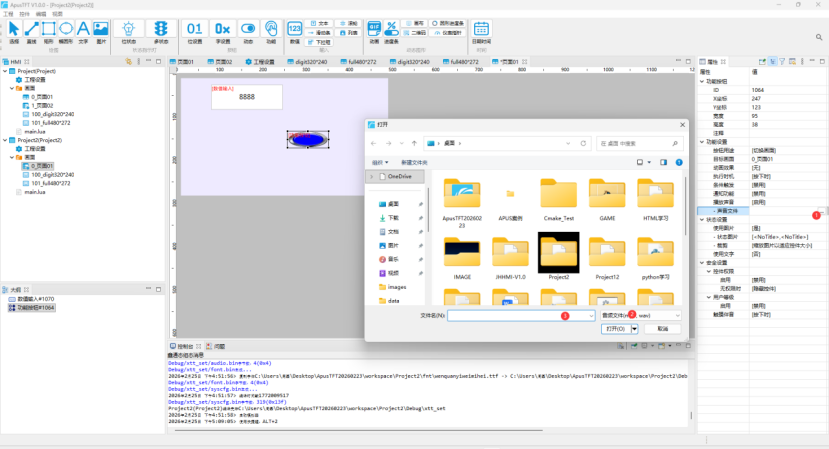Select the text tool icon
This screenshot has width=829, height=449.
83,29
